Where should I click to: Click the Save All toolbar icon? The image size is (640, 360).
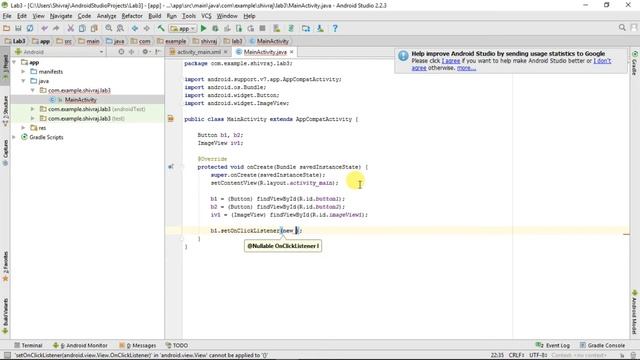18,28
